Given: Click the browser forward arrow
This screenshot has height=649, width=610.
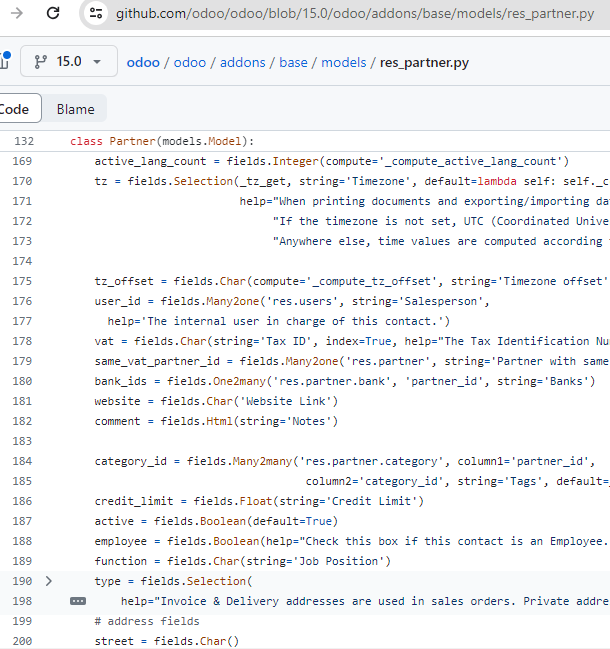Looking at the screenshot, I should coord(17,13).
